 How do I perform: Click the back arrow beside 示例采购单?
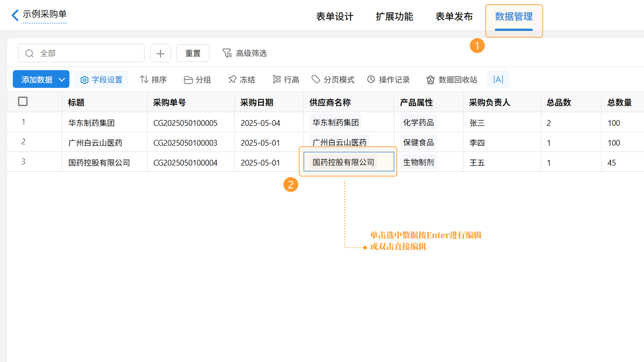tap(15, 15)
